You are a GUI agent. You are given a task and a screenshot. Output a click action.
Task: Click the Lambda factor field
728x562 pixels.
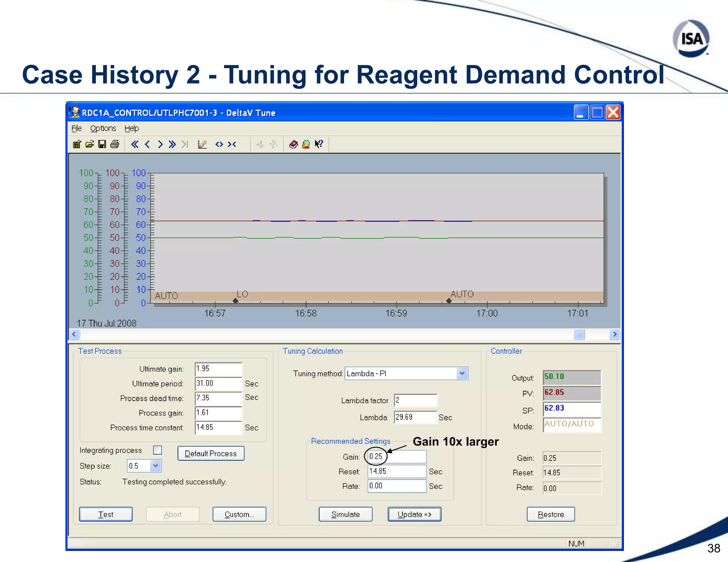pyautogui.click(x=415, y=400)
